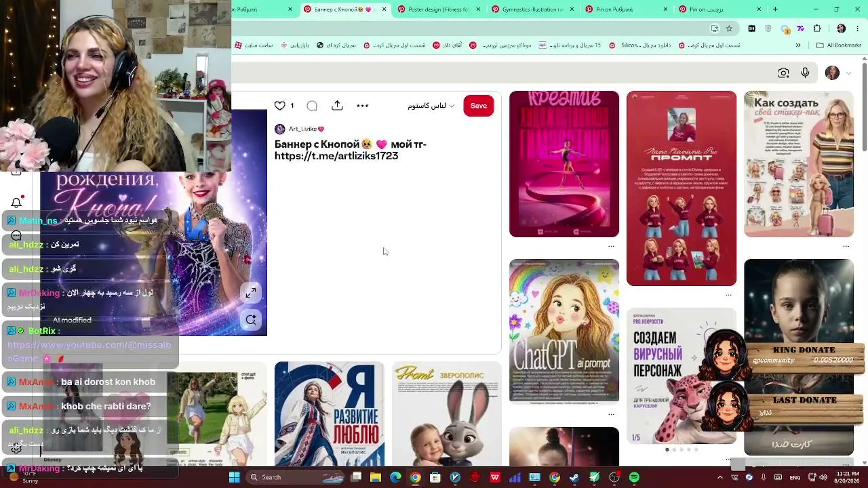Share the pin using the upload arrow icon
The width and height of the screenshot is (868, 488).
pyautogui.click(x=337, y=106)
